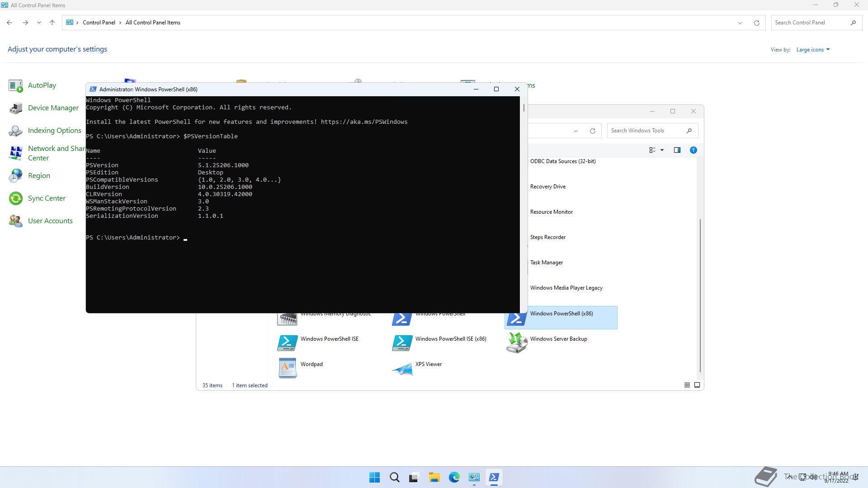
Task: Select Resource Monitor item
Action: click(x=552, y=212)
